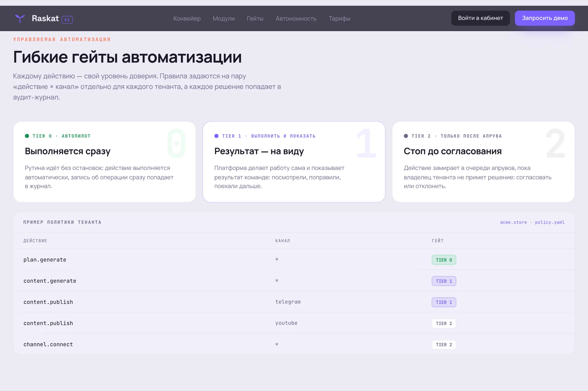Open the Тарифы nav link
The width and height of the screenshot is (588, 391).
[x=339, y=18]
